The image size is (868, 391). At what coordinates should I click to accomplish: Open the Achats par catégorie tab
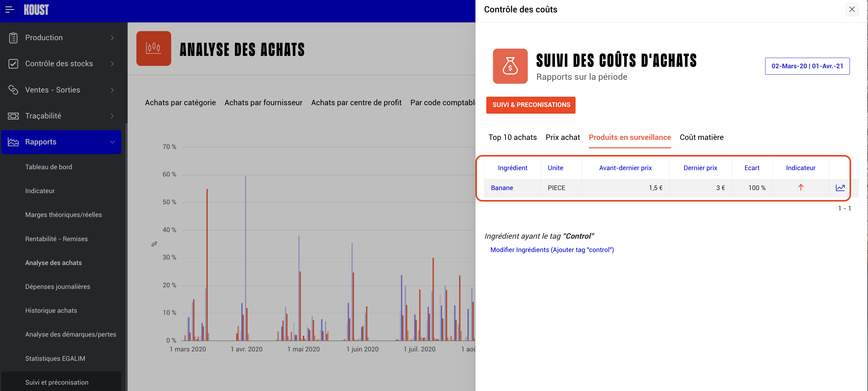pos(180,103)
